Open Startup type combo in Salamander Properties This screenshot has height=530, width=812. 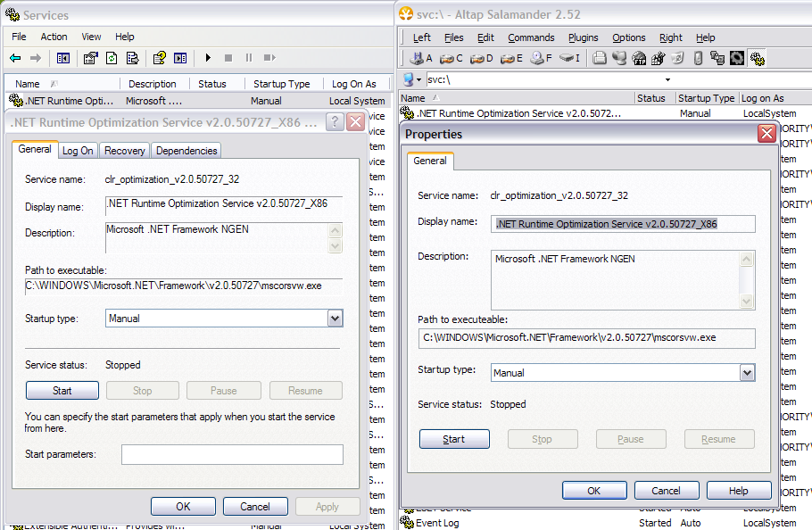point(747,373)
